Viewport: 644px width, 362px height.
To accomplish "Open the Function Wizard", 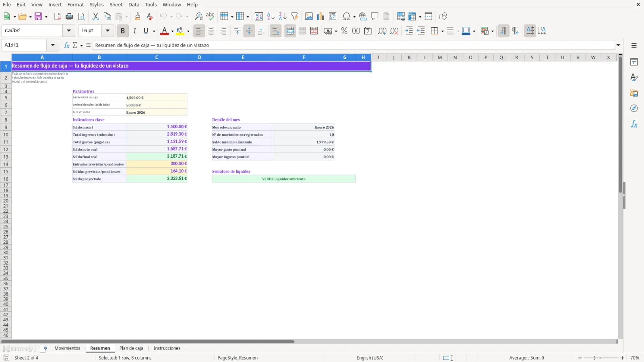I will pos(67,45).
